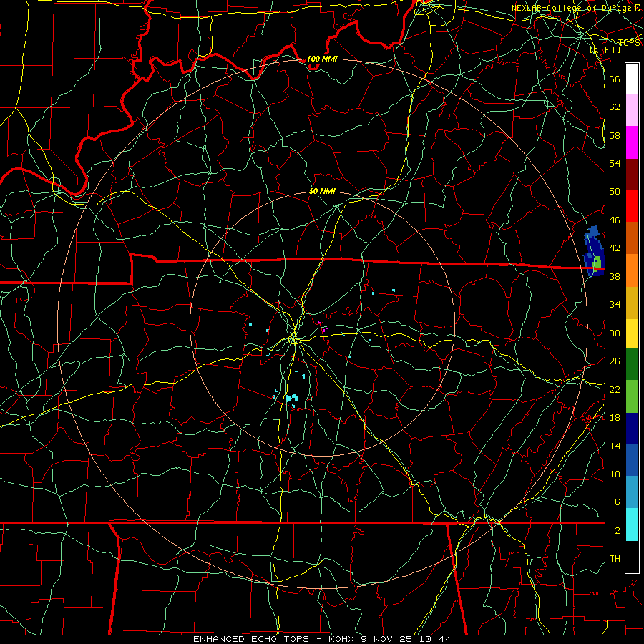Click the TOPS legend heading
The height and width of the screenshot is (644, 644).
click(x=629, y=43)
